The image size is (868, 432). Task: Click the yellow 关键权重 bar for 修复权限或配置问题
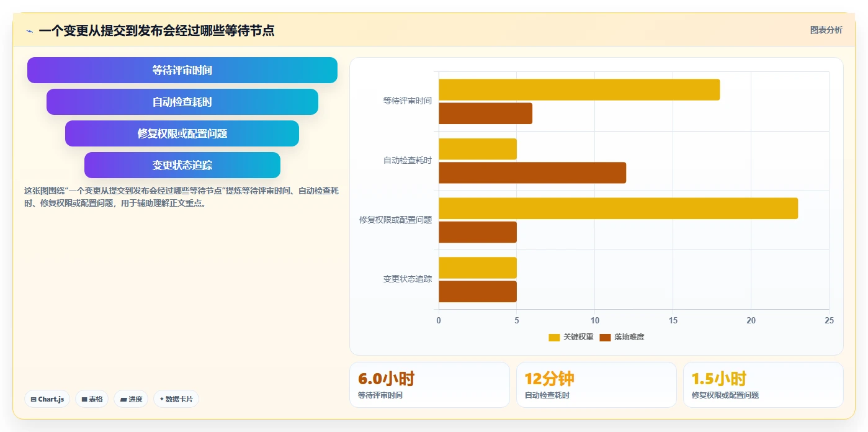(619, 209)
